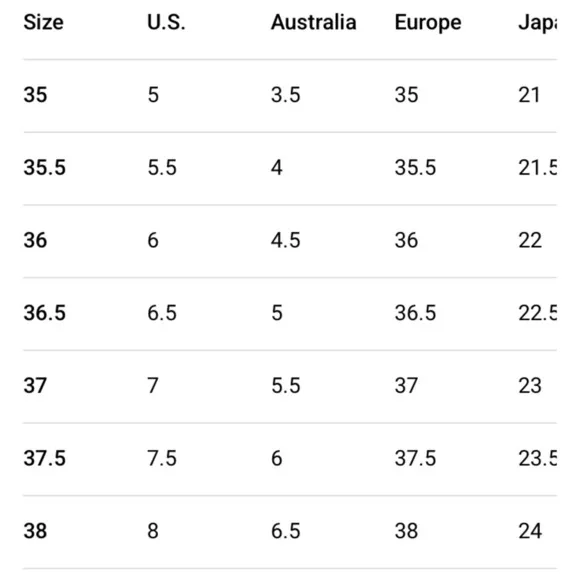Select the size 36 row label

(x=36, y=240)
